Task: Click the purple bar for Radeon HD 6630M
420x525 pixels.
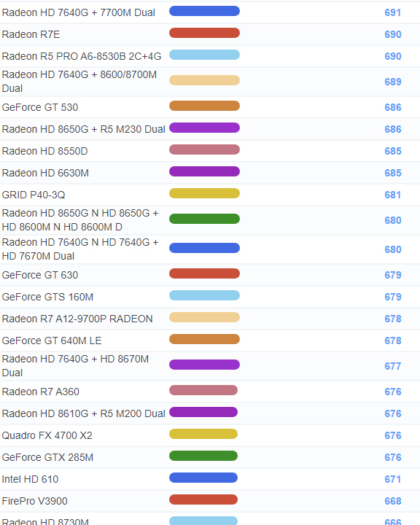Action: click(204, 171)
